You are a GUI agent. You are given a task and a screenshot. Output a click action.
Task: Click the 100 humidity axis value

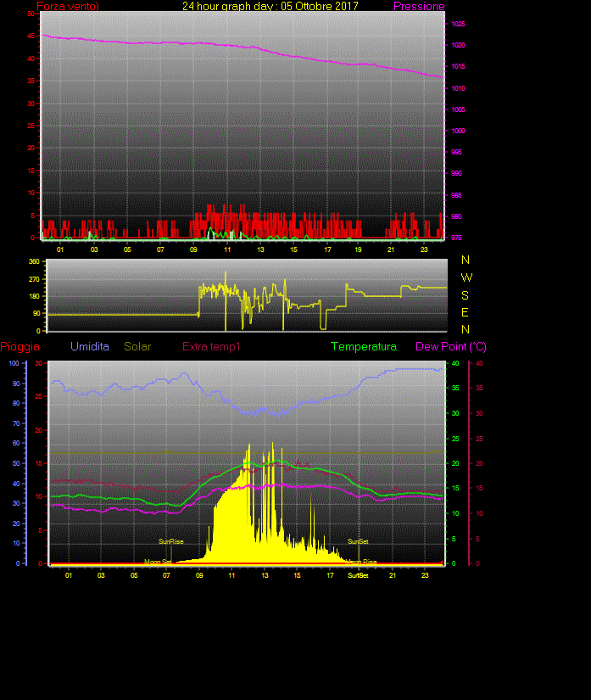click(x=14, y=363)
